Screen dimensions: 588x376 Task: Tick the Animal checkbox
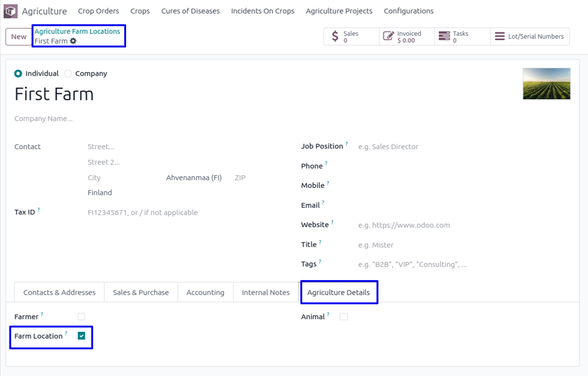click(x=343, y=317)
